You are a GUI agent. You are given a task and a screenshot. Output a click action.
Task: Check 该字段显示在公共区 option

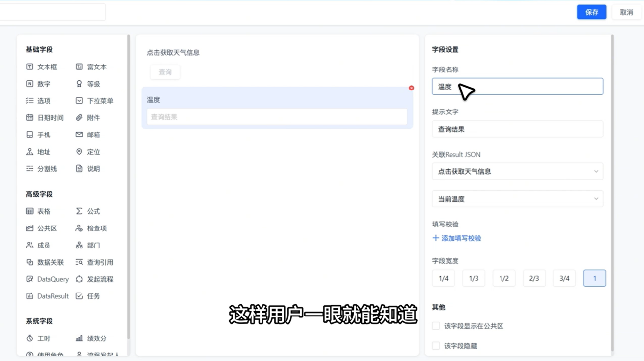(436, 326)
